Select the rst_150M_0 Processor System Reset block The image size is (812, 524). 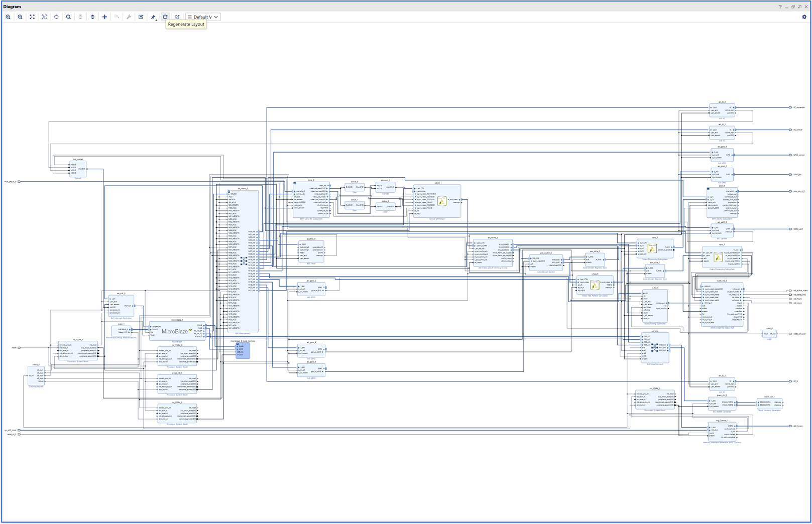tap(177, 356)
